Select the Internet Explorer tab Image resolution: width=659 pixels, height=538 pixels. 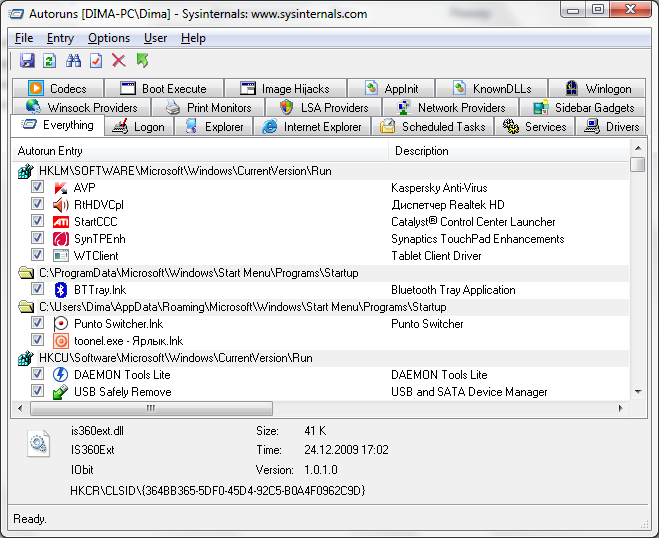(312, 127)
